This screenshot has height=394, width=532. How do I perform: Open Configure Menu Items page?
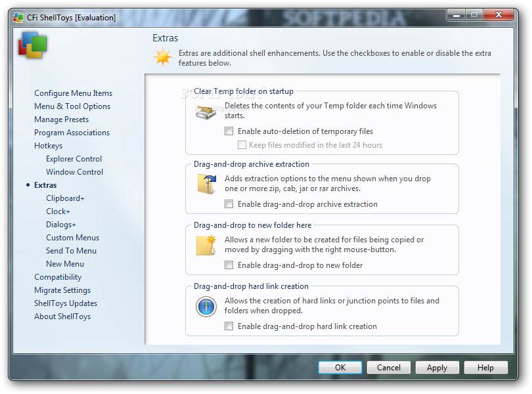pyautogui.click(x=74, y=93)
